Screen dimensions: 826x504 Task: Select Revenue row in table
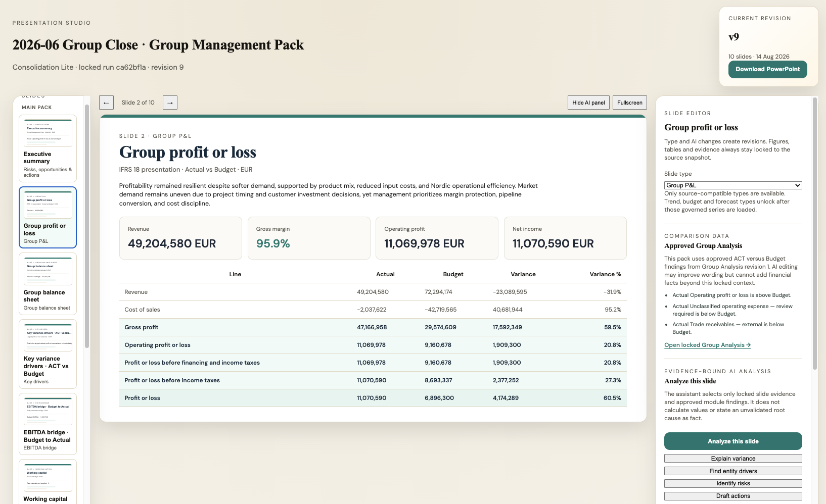373,292
